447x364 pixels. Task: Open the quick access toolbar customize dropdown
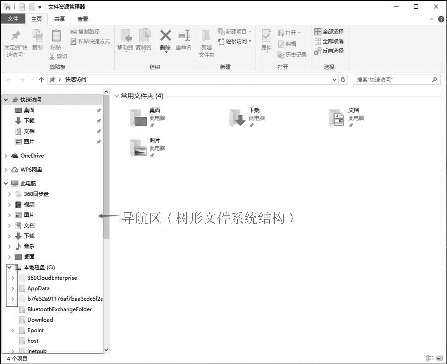[39, 7]
